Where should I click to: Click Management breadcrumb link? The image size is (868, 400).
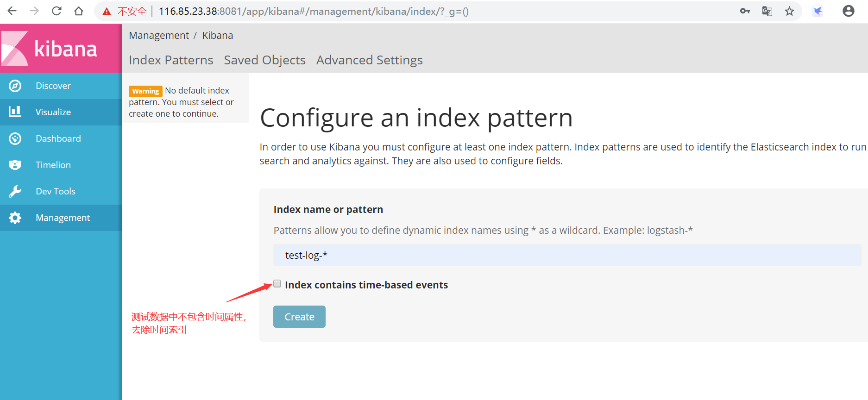click(159, 36)
